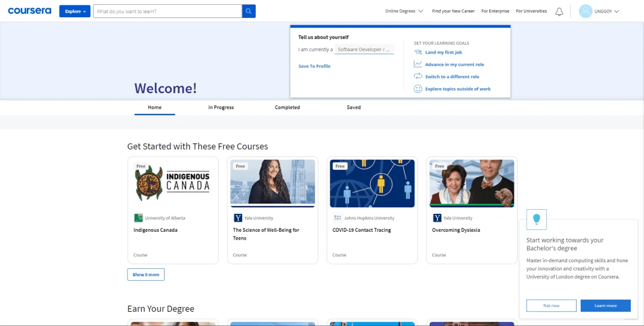Select Land my first job goal
This screenshot has height=326, width=644.
click(444, 52)
